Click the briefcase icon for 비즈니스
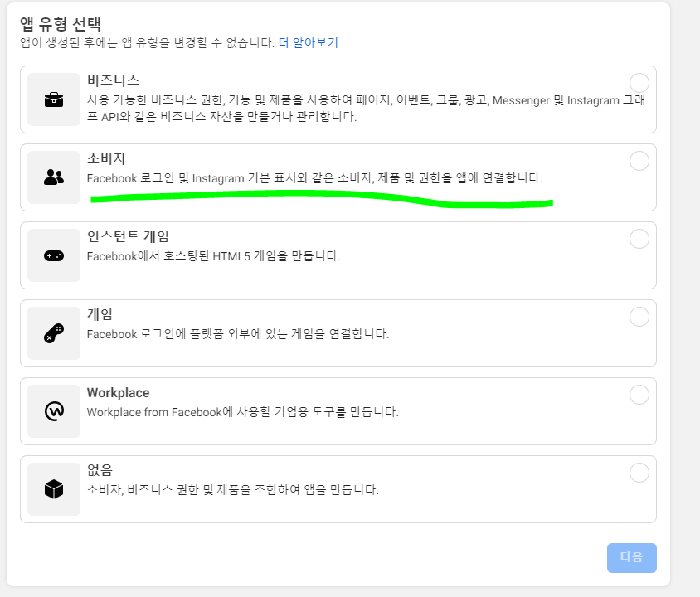 [x=54, y=99]
